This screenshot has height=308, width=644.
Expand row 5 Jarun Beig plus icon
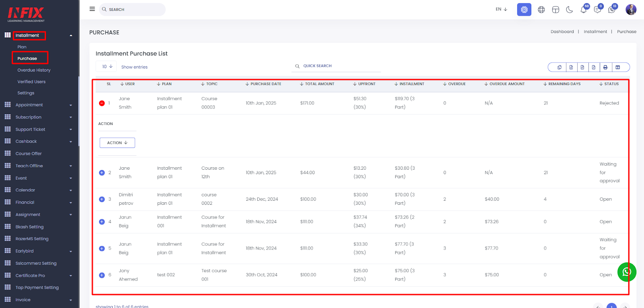pyautogui.click(x=102, y=248)
